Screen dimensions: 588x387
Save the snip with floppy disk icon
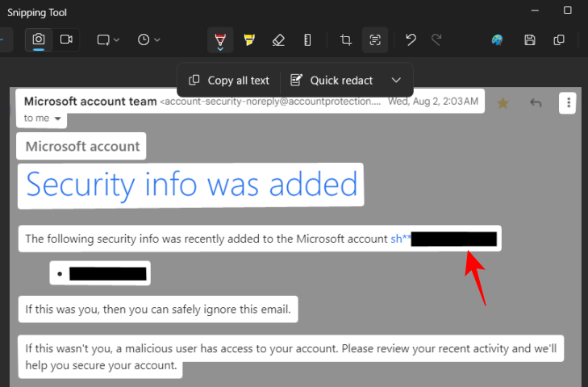[529, 40]
